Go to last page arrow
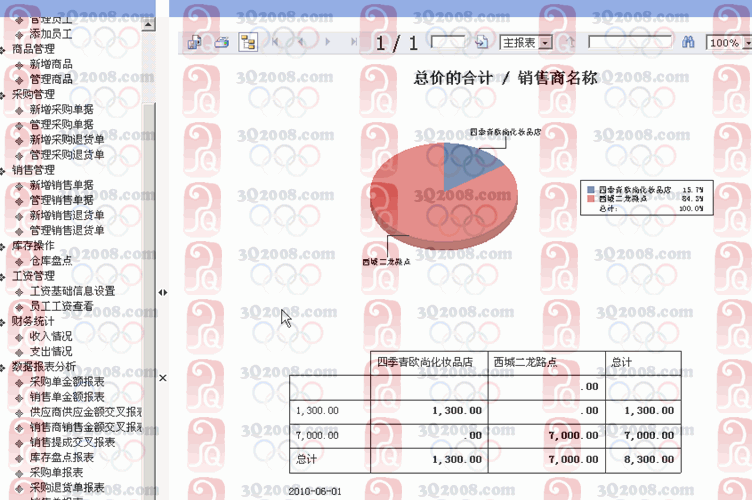The width and height of the screenshot is (752, 500). [354, 42]
